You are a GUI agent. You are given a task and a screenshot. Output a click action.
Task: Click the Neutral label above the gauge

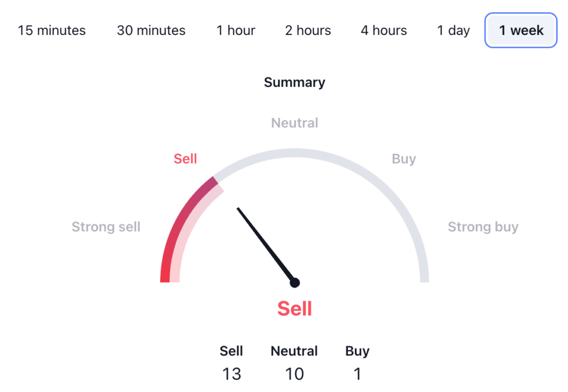click(x=295, y=123)
